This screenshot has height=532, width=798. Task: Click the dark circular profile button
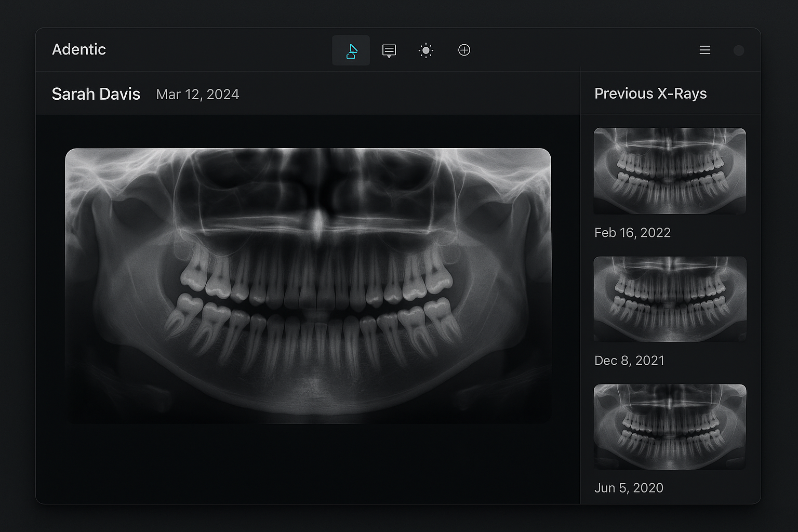(x=738, y=50)
